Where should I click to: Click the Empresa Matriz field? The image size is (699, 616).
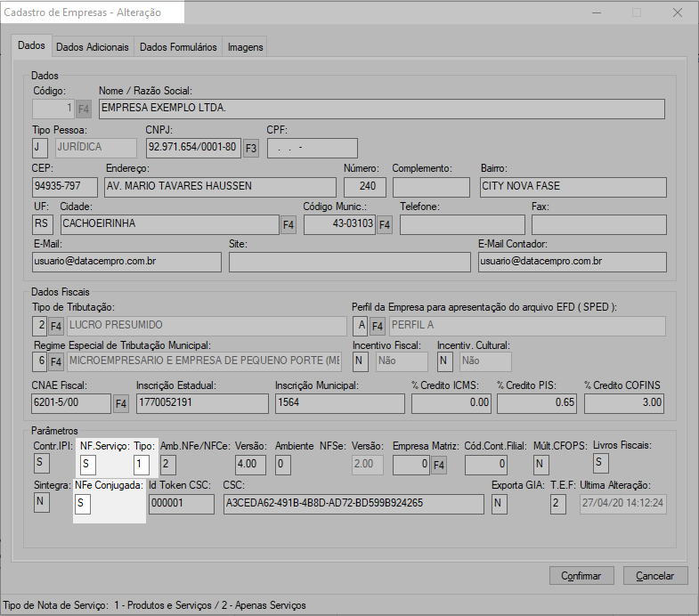click(x=411, y=466)
